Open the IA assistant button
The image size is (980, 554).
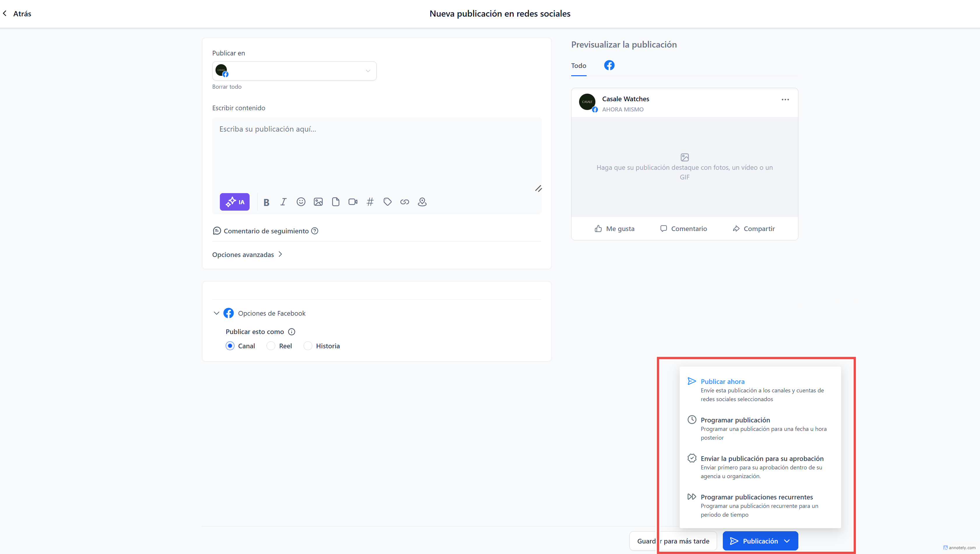coord(234,202)
